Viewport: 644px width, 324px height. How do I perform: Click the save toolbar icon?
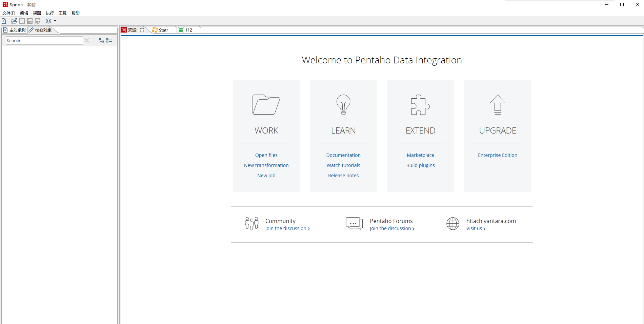(30, 21)
